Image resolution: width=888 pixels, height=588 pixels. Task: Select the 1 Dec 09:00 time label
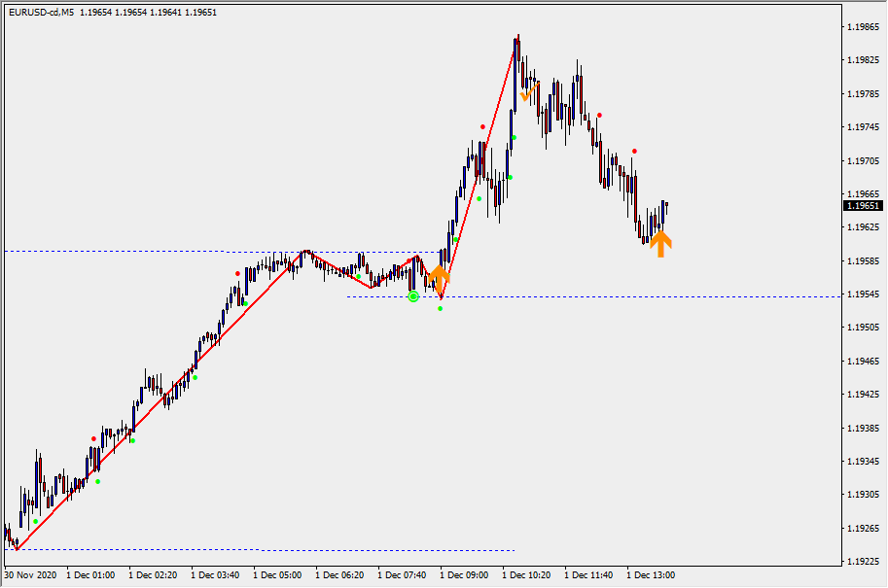(x=464, y=575)
